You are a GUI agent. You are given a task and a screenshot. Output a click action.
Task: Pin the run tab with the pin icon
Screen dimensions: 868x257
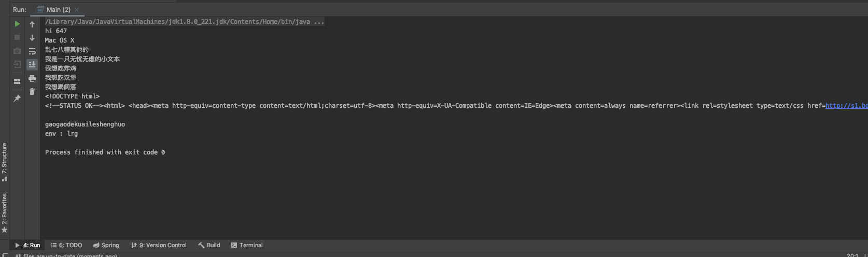[x=17, y=98]
